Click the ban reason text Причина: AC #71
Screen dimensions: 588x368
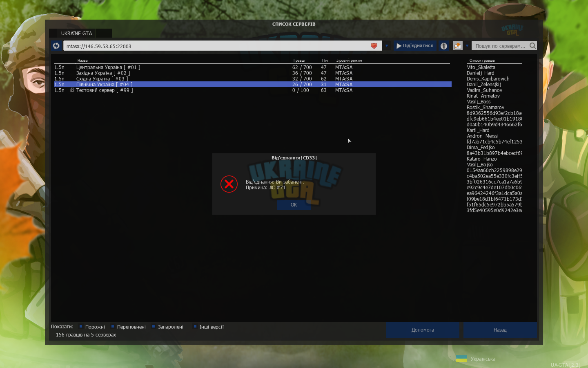click(266, 188)
